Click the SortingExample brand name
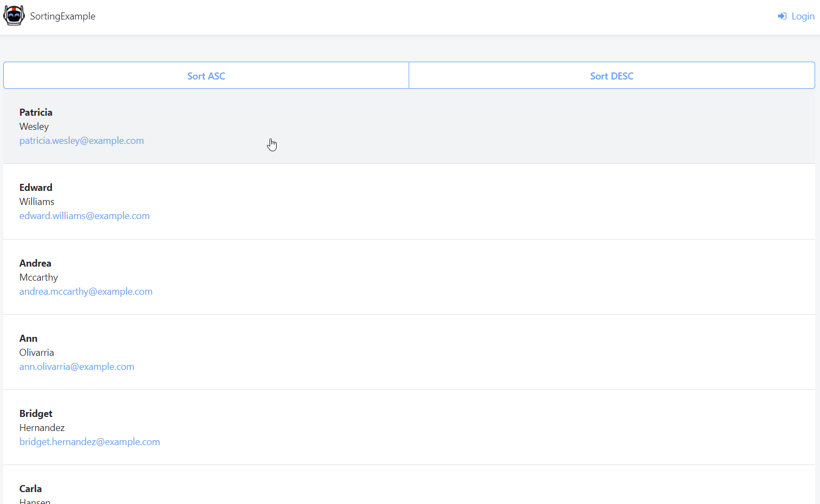The image size is (820, 504). [63, 16]
